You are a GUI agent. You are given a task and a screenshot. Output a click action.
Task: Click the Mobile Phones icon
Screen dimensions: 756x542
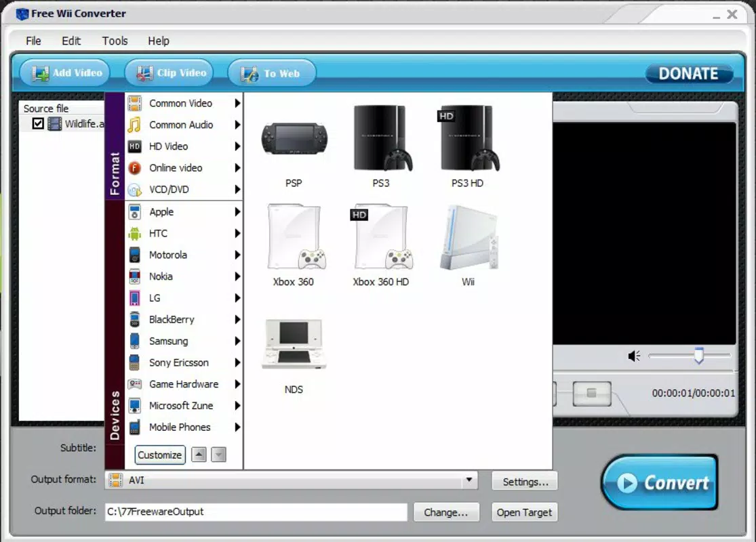tap(134, 428)
